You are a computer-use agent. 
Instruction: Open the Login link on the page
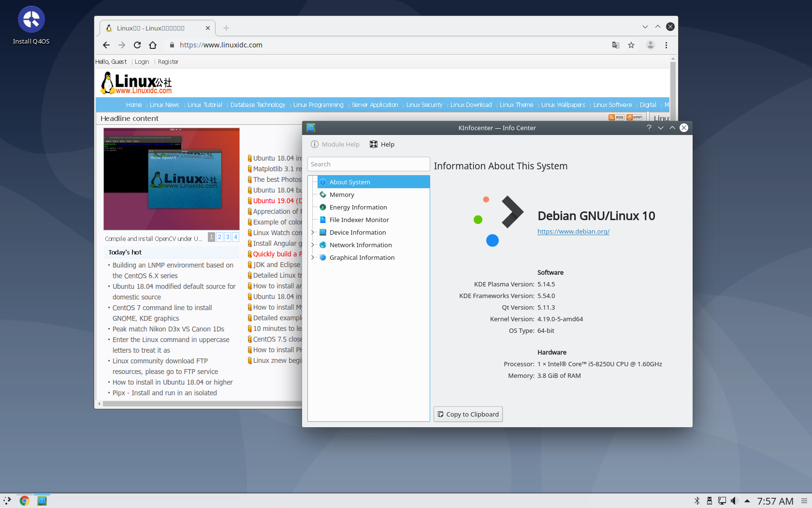[142, 62]
